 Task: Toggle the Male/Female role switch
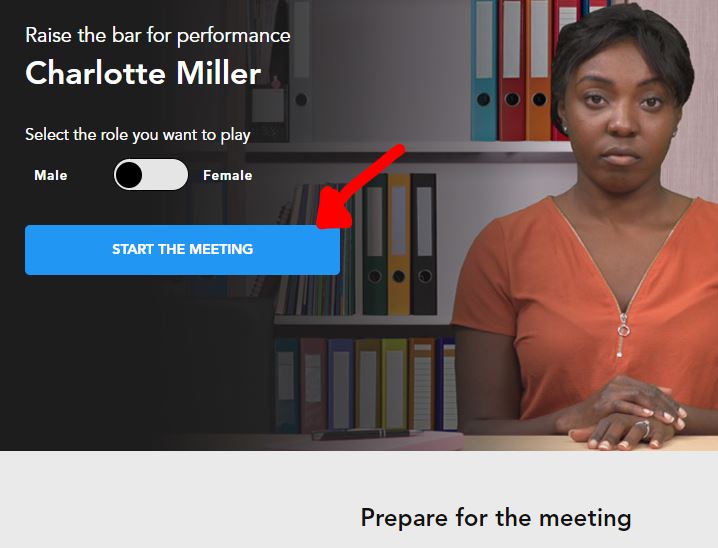click(151, 174)
